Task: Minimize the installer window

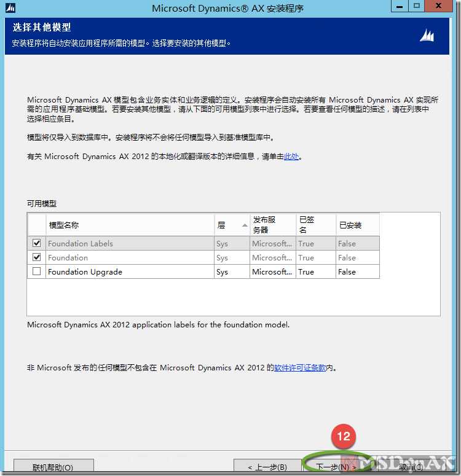Action: click(400, 6)
